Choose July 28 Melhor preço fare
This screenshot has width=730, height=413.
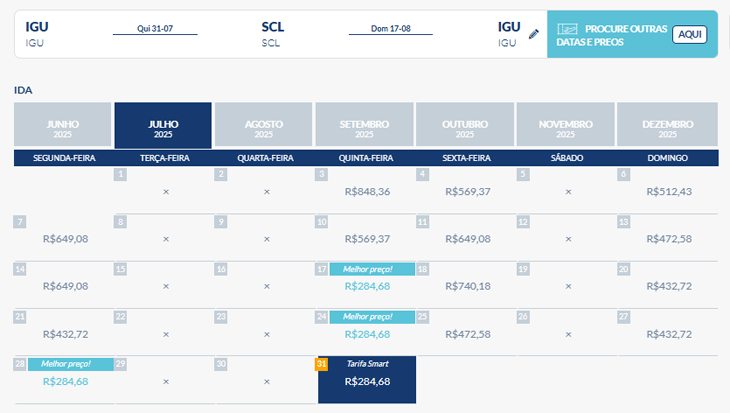tap(65, 381)
